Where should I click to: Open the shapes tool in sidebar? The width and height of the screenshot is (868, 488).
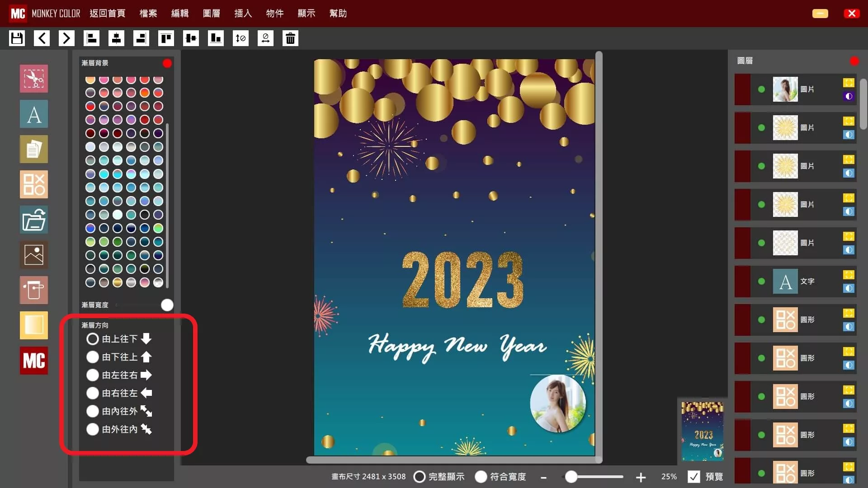(x=34, y=184)
